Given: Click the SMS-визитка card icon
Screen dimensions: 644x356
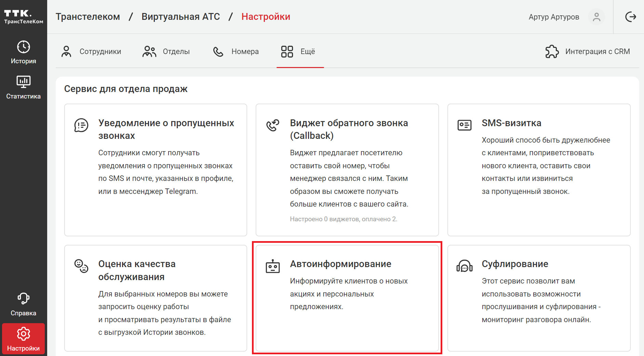Looking at the screenshot, I should [x=464, y=125].
